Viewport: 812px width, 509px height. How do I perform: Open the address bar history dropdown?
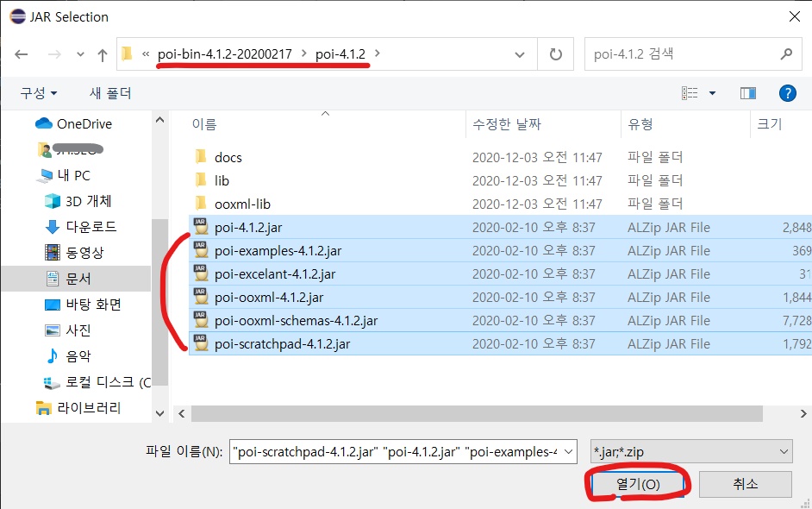pyautogui.click(x=520, y=54)
